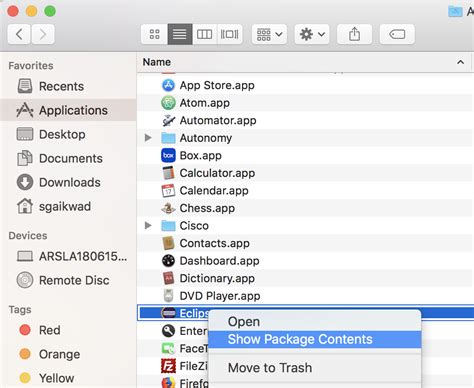The height and width of the screenshot is (388, 474).
Task: Select the Atom.app icon
Action: point(168,103)
